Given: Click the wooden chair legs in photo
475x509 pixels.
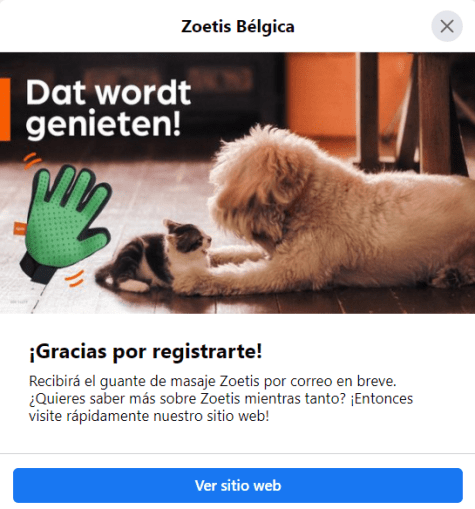Looking at the screenshot, I should (x=413, y=112).
